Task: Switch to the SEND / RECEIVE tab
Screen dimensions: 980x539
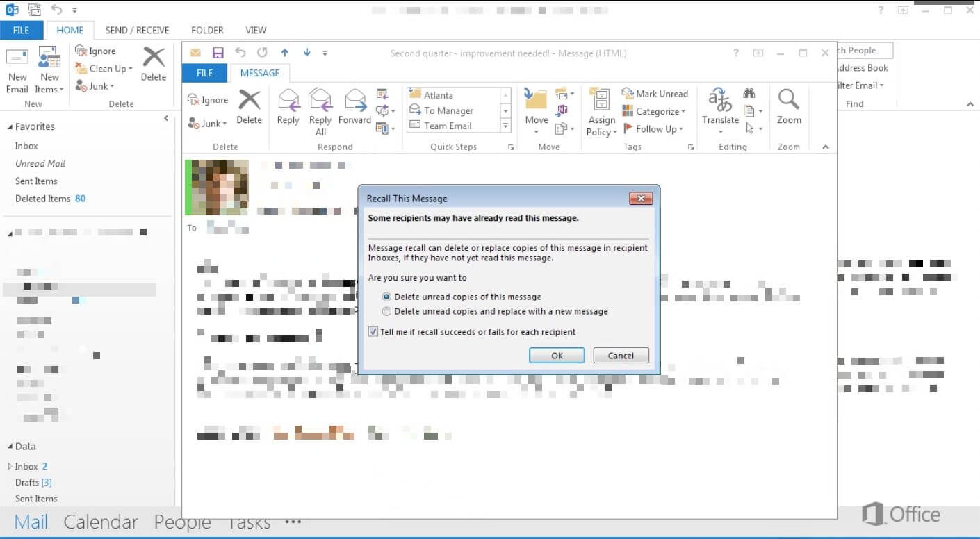Action: coord(137,30)
